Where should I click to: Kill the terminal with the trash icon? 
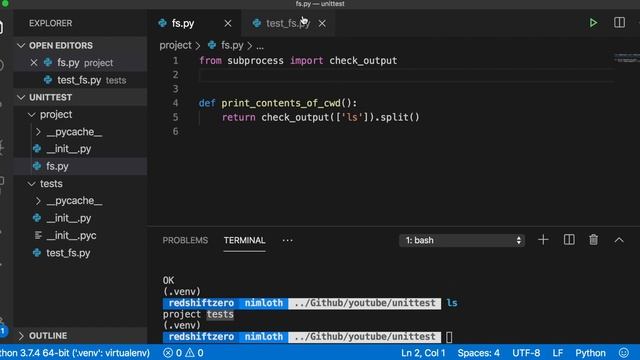593,240
